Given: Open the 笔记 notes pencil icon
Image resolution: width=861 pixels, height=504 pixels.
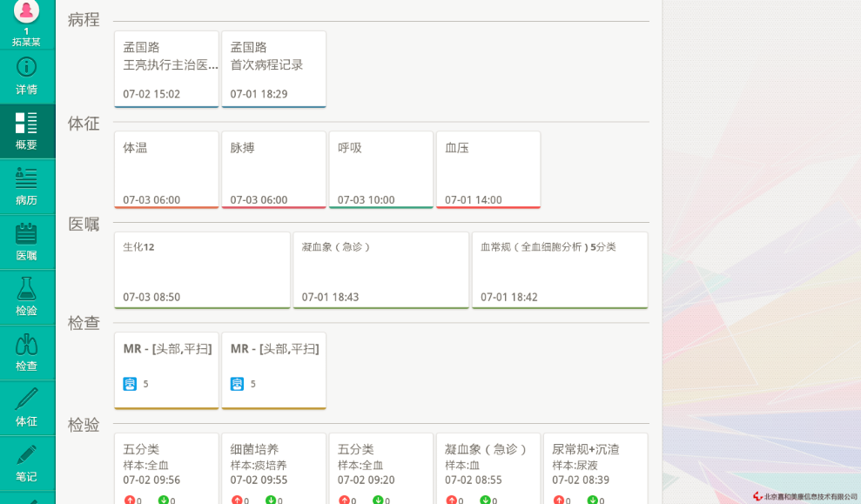Looking at the screenshot, I should 27,454.
